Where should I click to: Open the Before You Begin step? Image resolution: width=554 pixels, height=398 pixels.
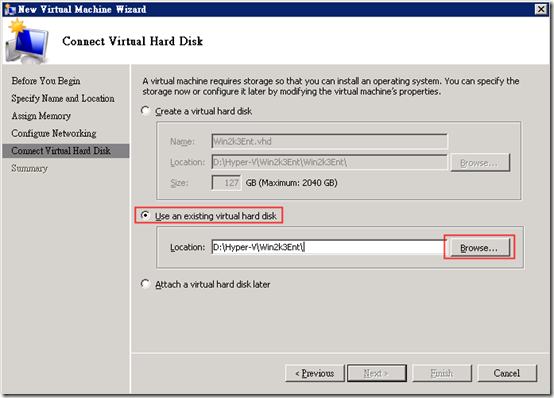[x=46, y=81]
